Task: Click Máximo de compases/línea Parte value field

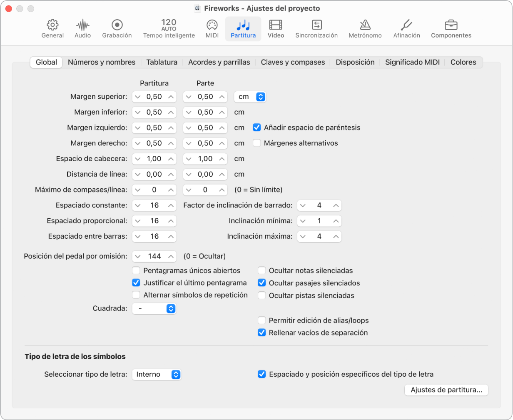Action: pyautogui.click(x=205, y=190)
